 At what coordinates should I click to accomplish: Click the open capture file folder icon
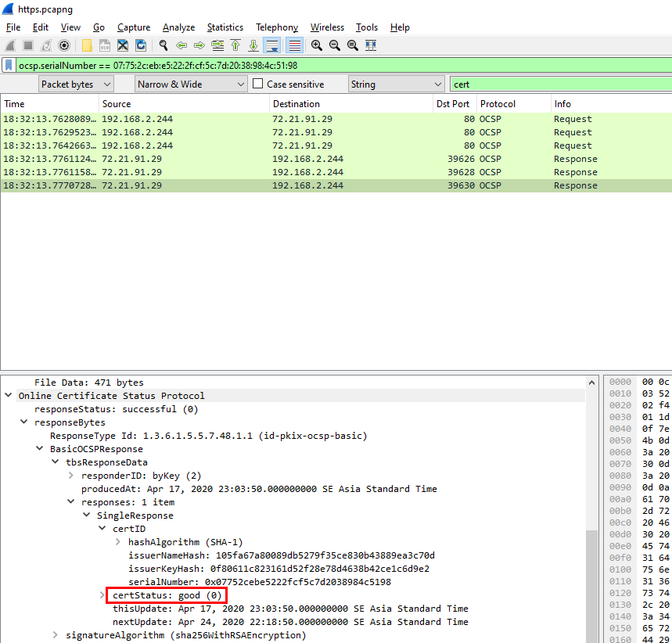pos(87,45)
